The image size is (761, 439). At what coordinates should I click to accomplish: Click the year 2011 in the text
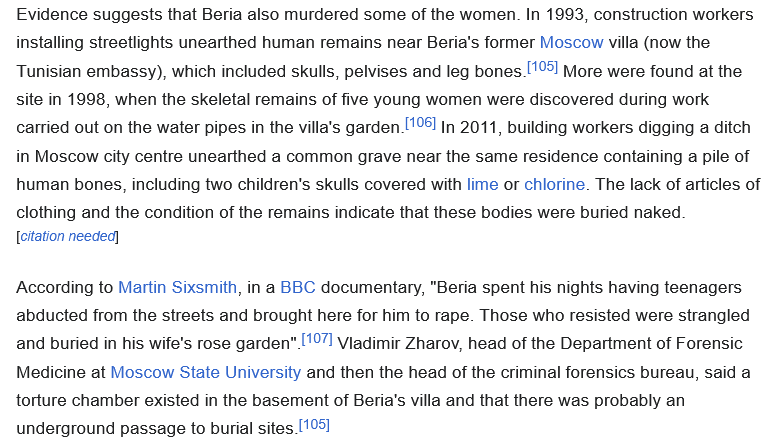click(479, 128)
